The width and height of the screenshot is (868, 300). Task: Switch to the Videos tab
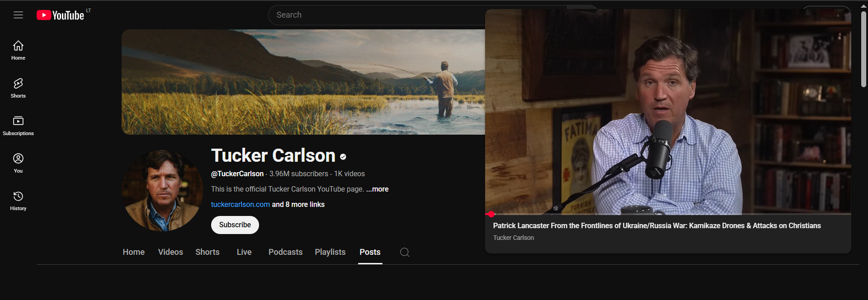pyautogui.click(x=170, y=252)
